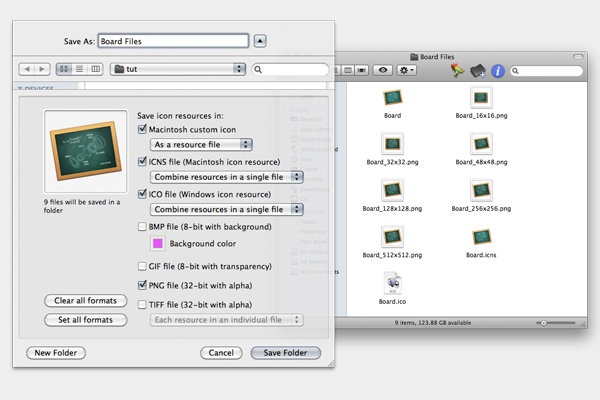Open Board icon file in Finder window
This screenshot has height=400, width=600.
(393, 97)
